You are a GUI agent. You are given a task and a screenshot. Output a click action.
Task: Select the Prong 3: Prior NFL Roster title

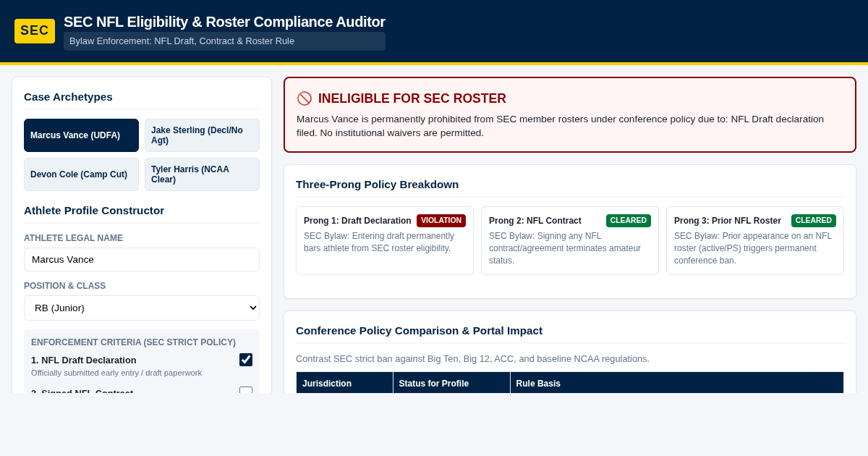(x=728, y=221)
